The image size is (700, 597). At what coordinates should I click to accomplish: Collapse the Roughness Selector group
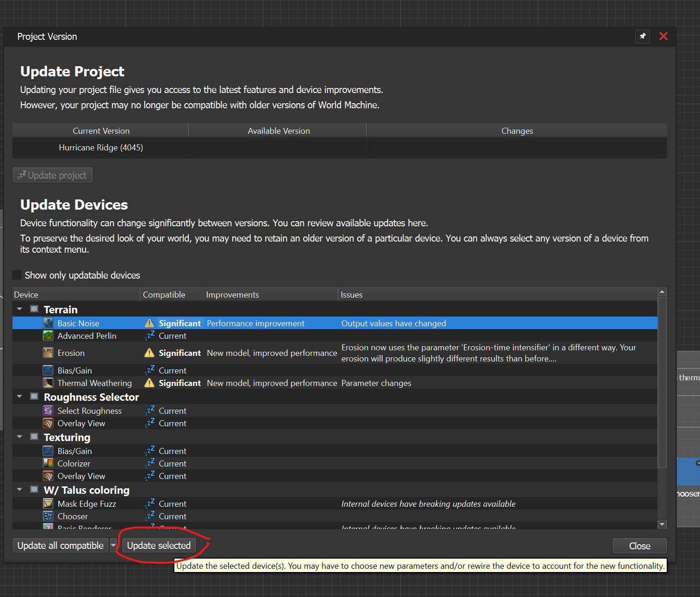(19, 396)
